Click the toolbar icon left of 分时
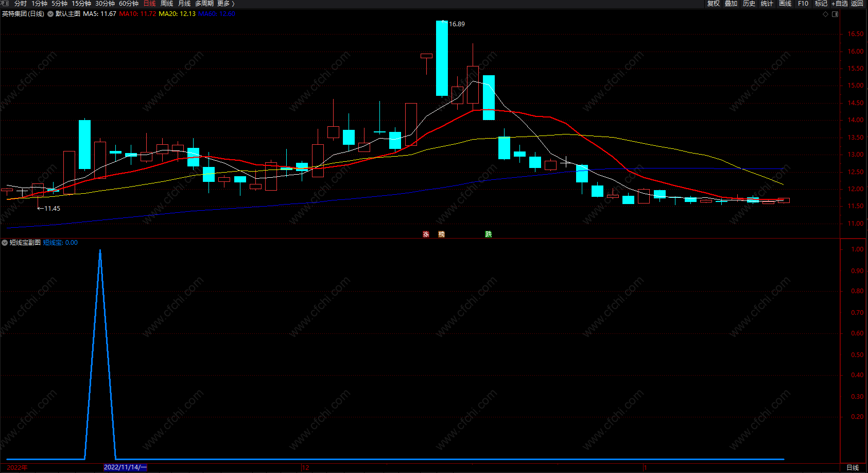This screenshot has width=868, height=473. pyautogui.click(x=5, y=4)
